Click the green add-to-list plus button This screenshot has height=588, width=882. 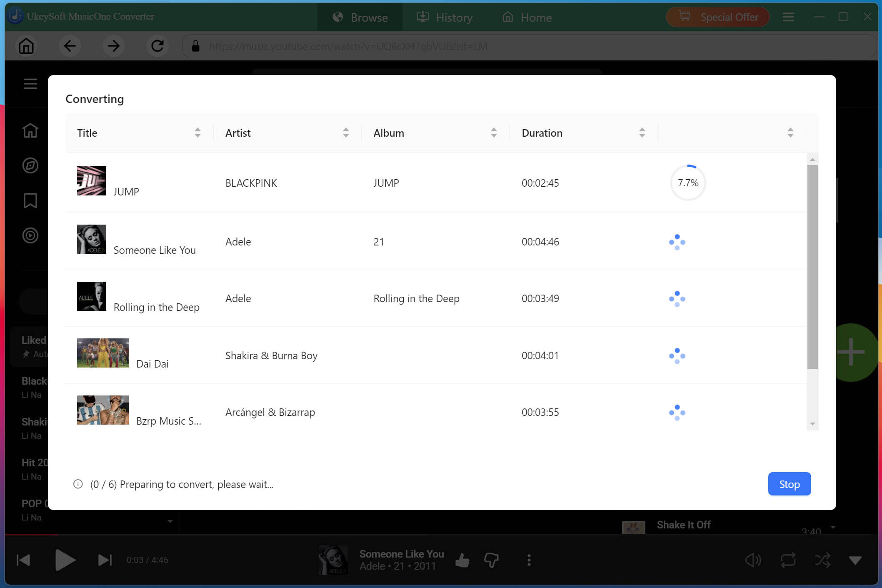(x=851, y=352)
